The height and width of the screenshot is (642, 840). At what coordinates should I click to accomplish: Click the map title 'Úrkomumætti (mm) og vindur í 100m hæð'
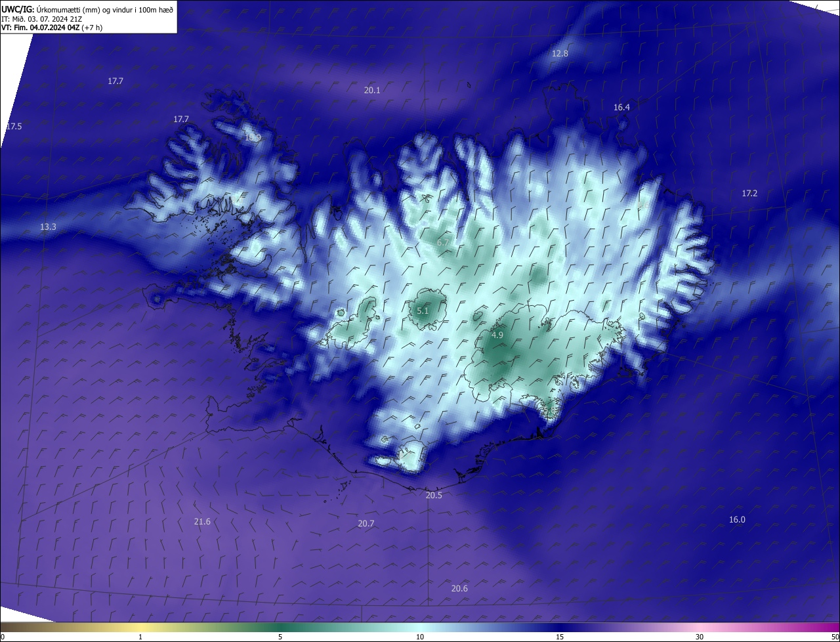[105, 9]
